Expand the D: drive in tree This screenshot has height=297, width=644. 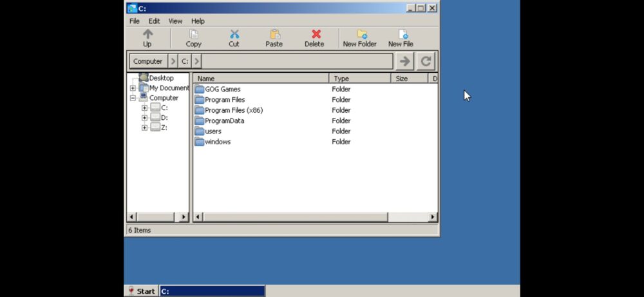tap(144, 118)
